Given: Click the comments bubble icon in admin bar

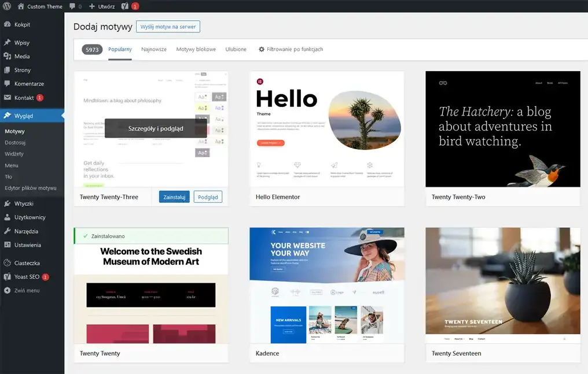Looking at the screenshot, I should pyautogui.click(x=72, y=6).
